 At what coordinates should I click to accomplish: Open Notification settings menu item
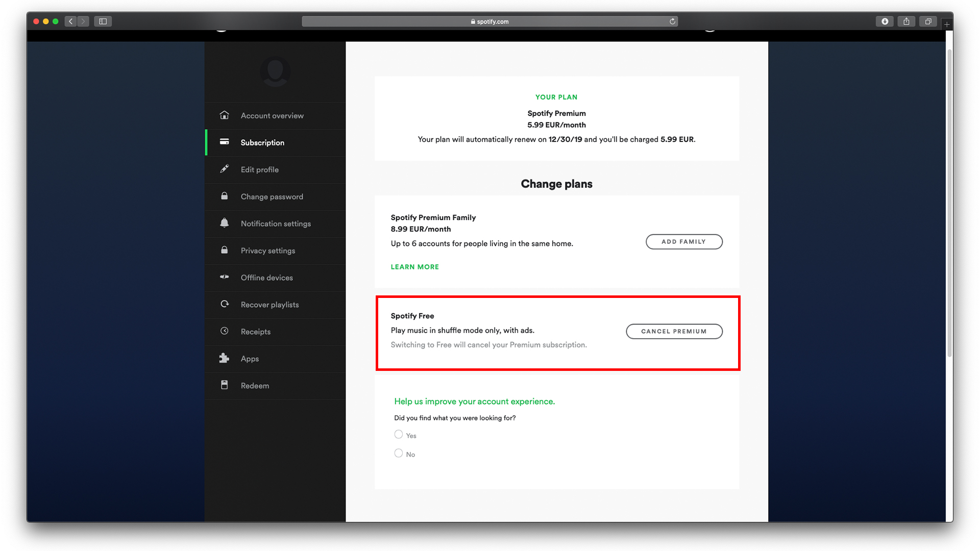tap(276, 224)
